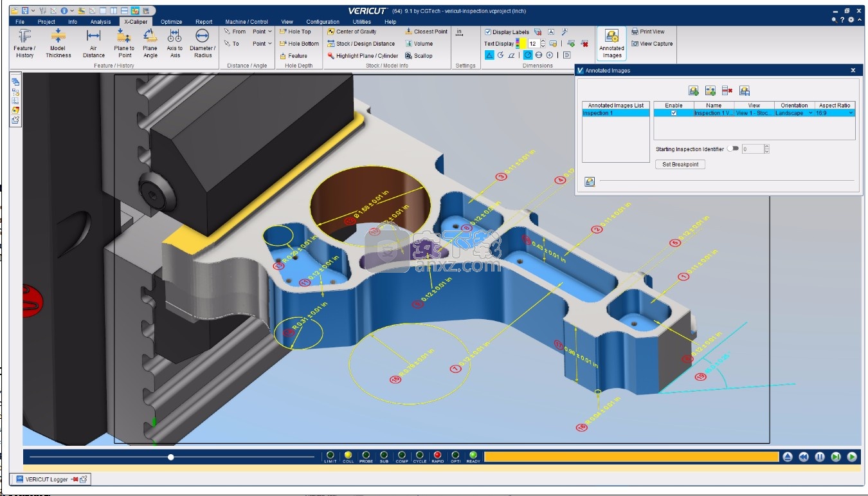868x496 pixels.
Task: Click the Set Breakpoint button
Action: coord(681,164)
